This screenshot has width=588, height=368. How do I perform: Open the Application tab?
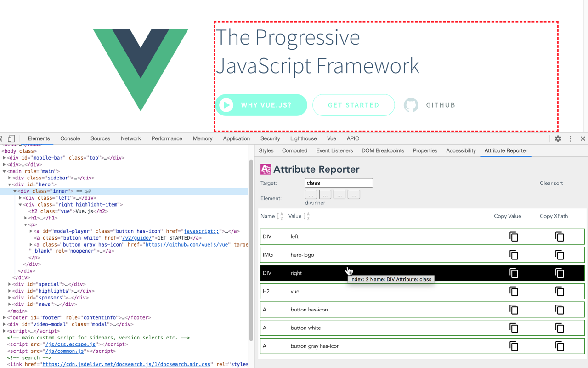[236, 138]
